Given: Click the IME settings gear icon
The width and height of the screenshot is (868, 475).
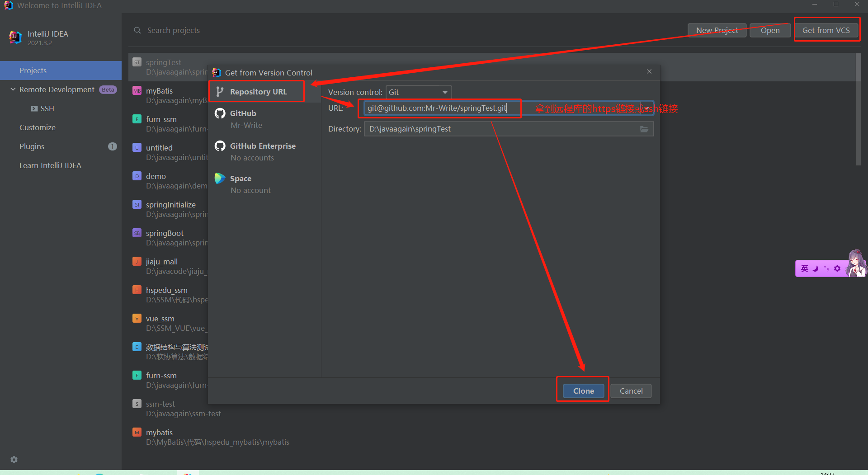Looking at the screenshot, I should [837, 268].
